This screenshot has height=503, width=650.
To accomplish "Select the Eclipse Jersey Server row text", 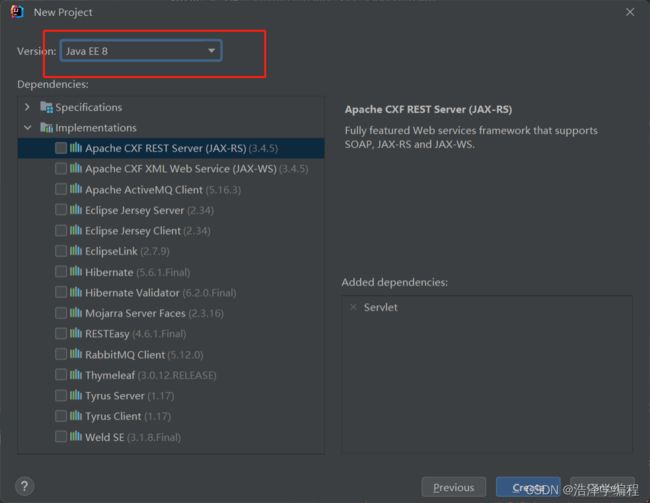I will pyautogui.click(x=149, y=210).
